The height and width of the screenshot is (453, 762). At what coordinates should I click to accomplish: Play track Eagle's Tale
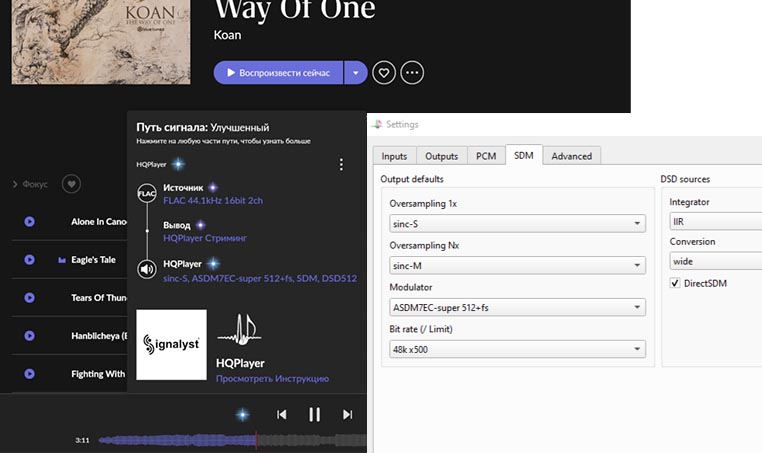30,260
